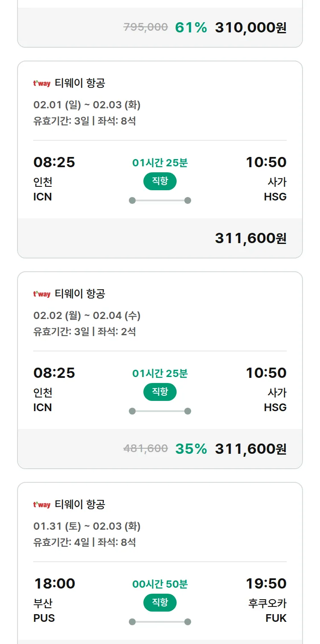Screen dimensions: 320x644
Task: Open the 01.31 (토) ~ 02.03 (화) date range
Action: [x=87, y=526]
